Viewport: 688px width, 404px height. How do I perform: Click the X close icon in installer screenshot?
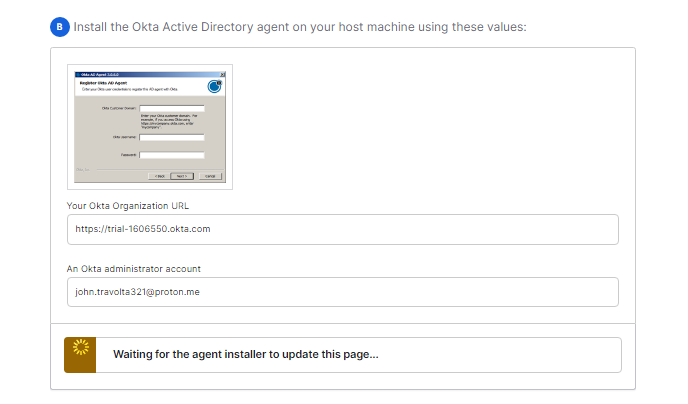(x=222, y=74)
